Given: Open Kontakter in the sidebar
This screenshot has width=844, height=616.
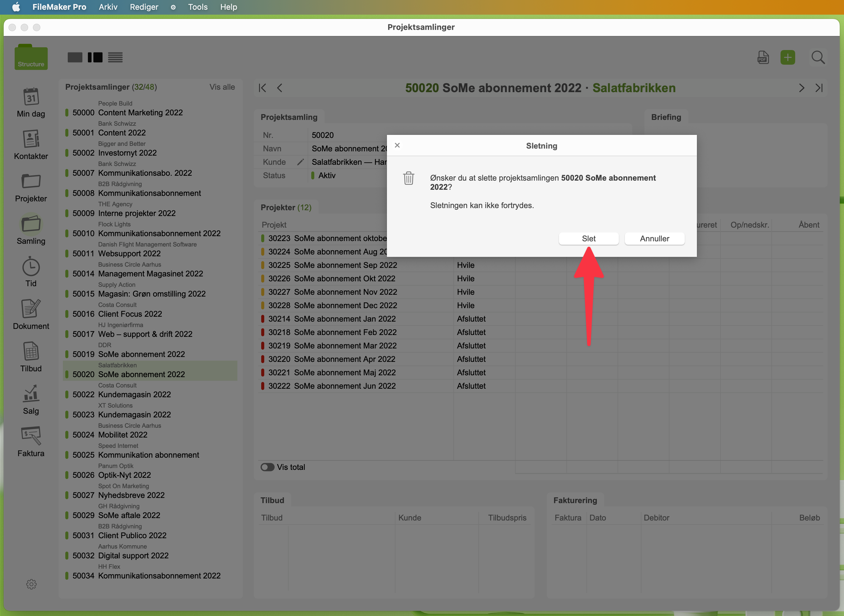Looking at the screenshot, I should click(31, 139).
